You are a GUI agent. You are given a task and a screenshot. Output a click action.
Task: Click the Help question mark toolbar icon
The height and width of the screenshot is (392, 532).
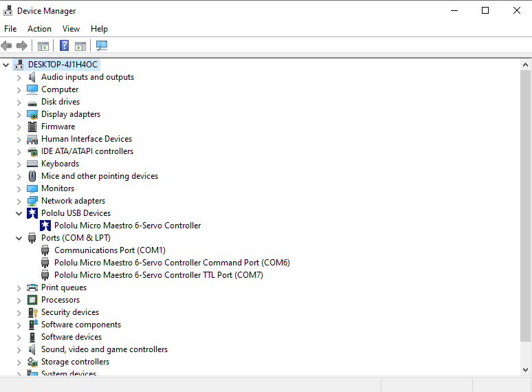(64, 46)
